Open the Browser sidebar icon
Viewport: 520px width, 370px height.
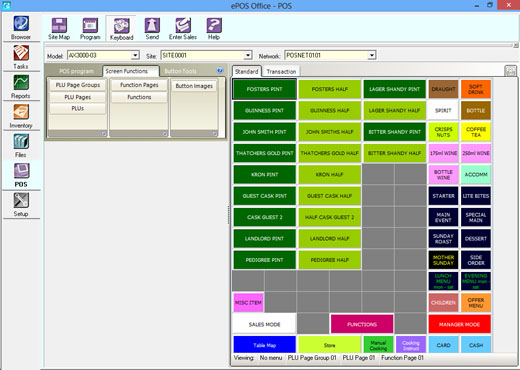[21, 27]
